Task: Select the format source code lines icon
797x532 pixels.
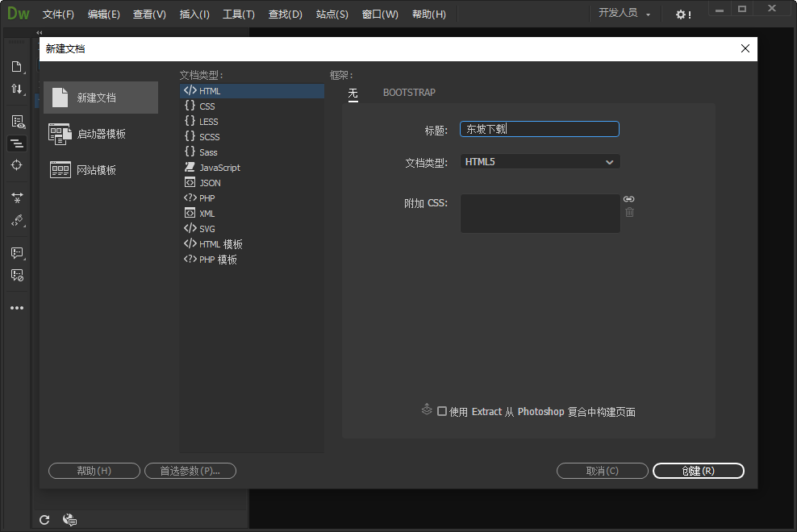Action: [17, 143]
